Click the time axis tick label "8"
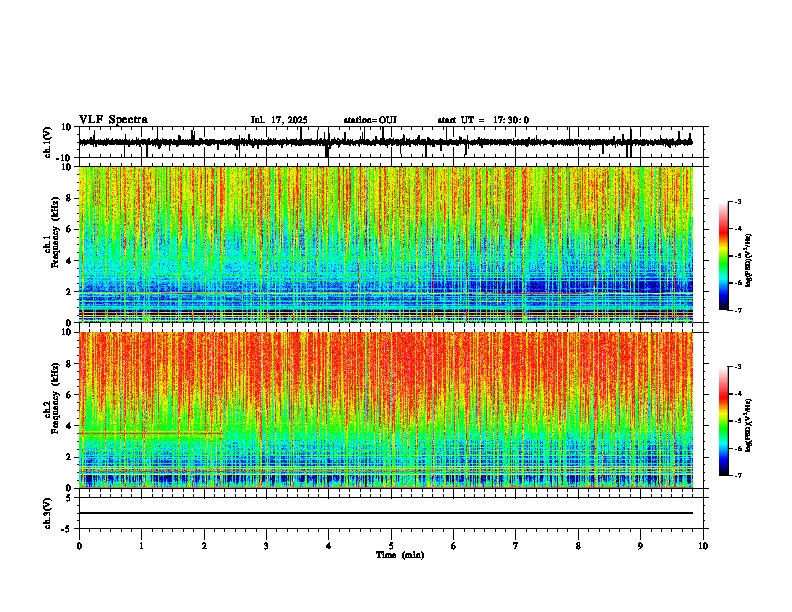 click(578, 546)
